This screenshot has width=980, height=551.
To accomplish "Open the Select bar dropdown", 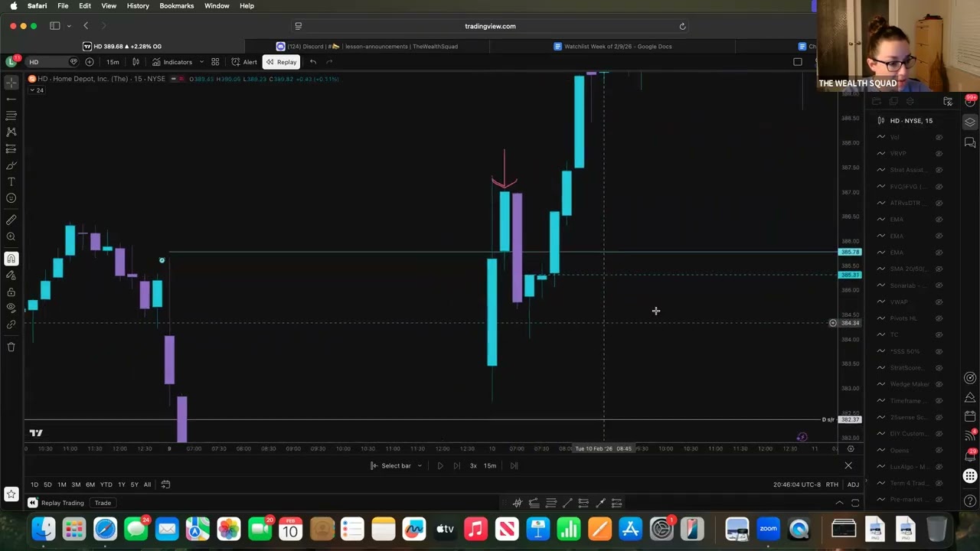I will pyautogui.click(x=396, y=465).
